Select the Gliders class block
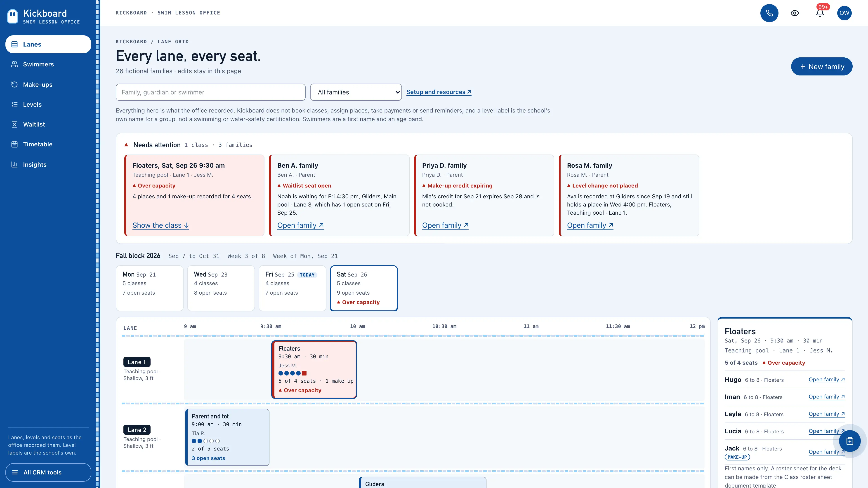Viewport: 868px width, 488px height. (x=422, y=483)
